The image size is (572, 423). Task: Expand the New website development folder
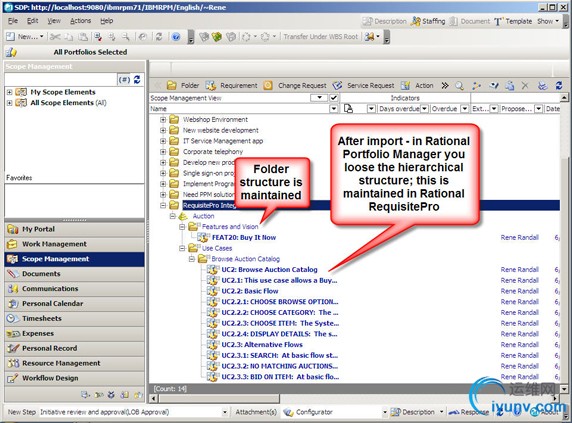click(x=163, y=130)
